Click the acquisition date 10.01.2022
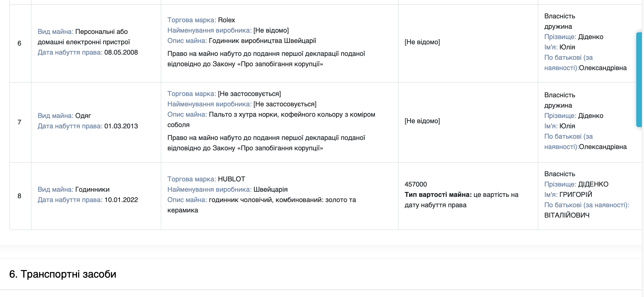 [121, 200]
